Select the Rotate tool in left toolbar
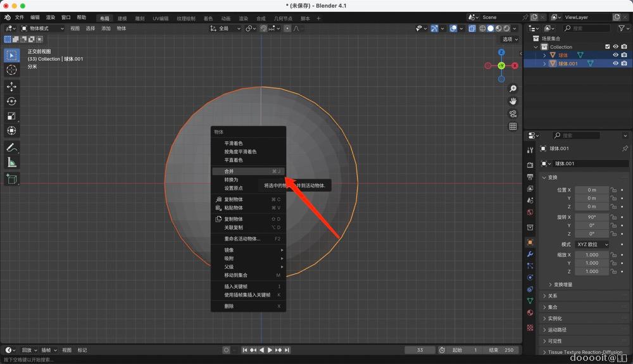633x364 pixels. (x=11, y=101)
